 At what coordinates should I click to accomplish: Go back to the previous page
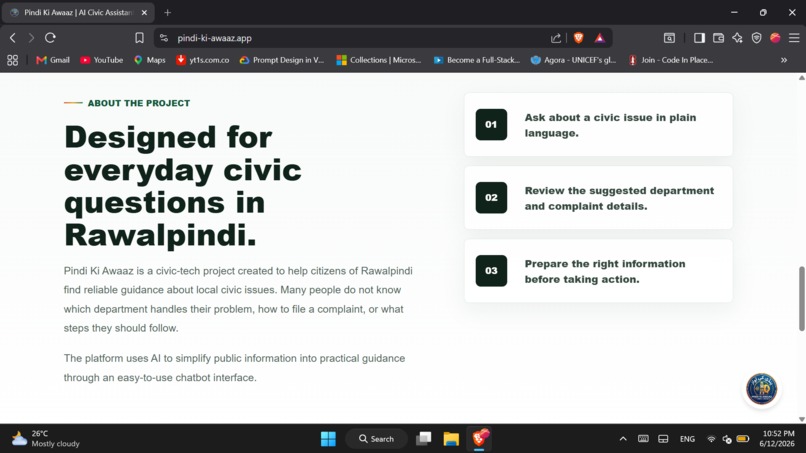[x=13, y=38]
